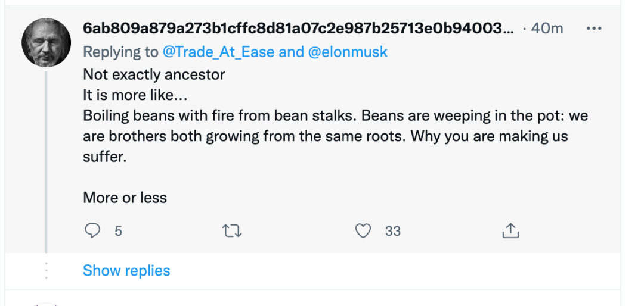Viewport: 644px width, 306px height.
Task: Like the tweet with the heart icon
Action: [x=363, y=231]
